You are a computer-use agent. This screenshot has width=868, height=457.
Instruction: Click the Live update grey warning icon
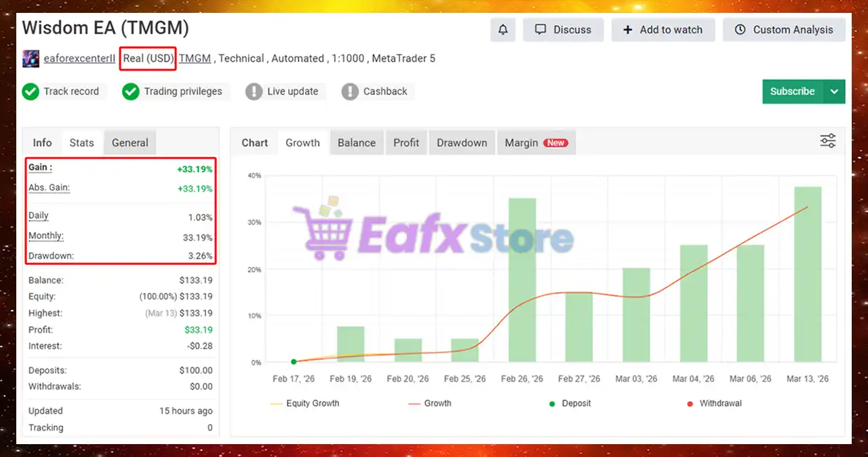tap(254, 92)
